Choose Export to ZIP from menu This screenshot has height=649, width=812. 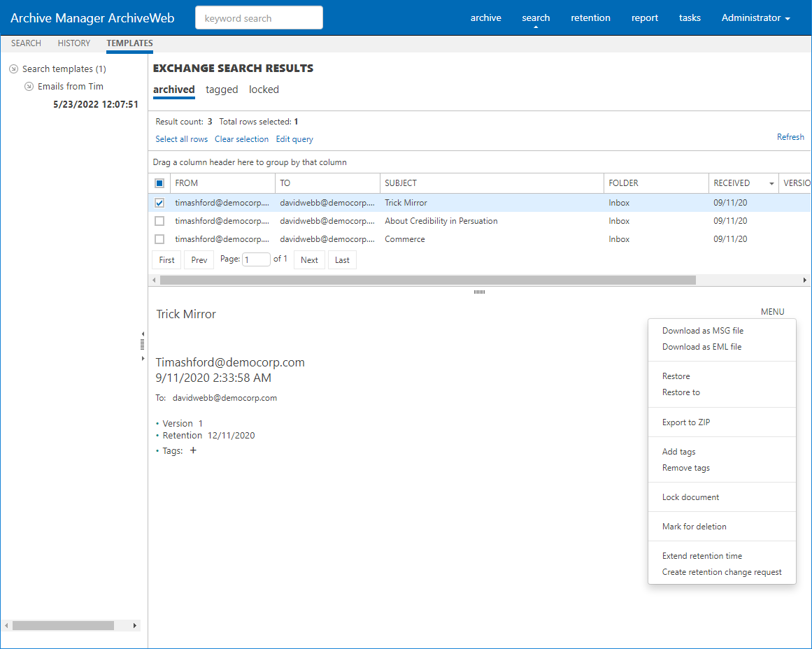coord(686,422)
